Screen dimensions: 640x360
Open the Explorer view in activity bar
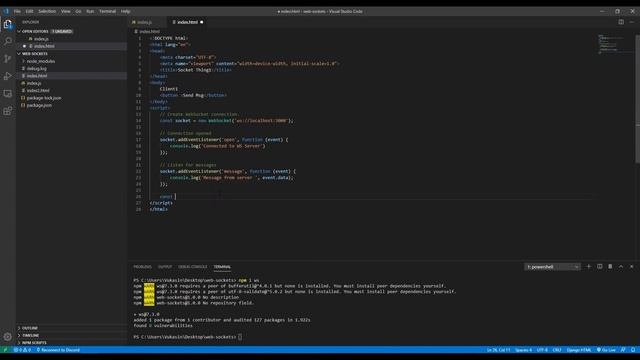(7, 24)
